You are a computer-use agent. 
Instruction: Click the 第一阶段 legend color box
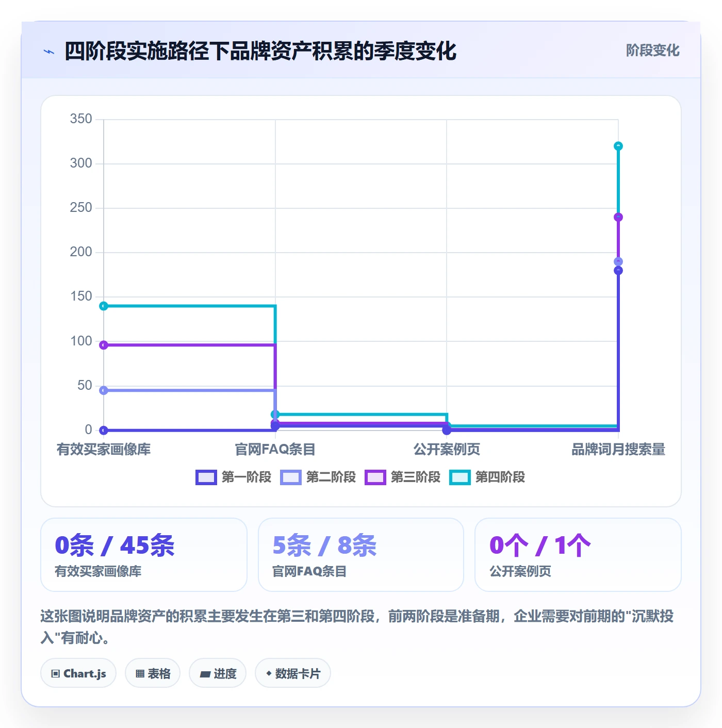206,477
